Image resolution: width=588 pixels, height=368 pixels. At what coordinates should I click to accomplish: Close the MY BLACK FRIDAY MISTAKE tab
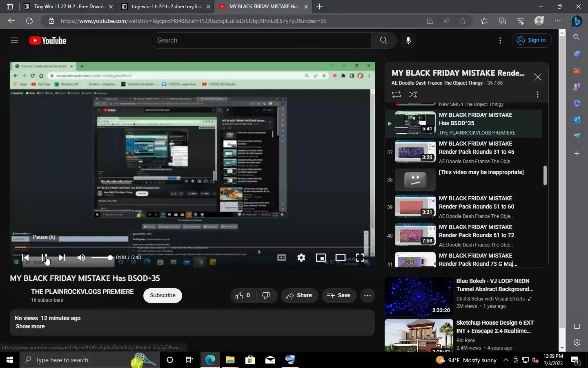(x=306, y=7)
